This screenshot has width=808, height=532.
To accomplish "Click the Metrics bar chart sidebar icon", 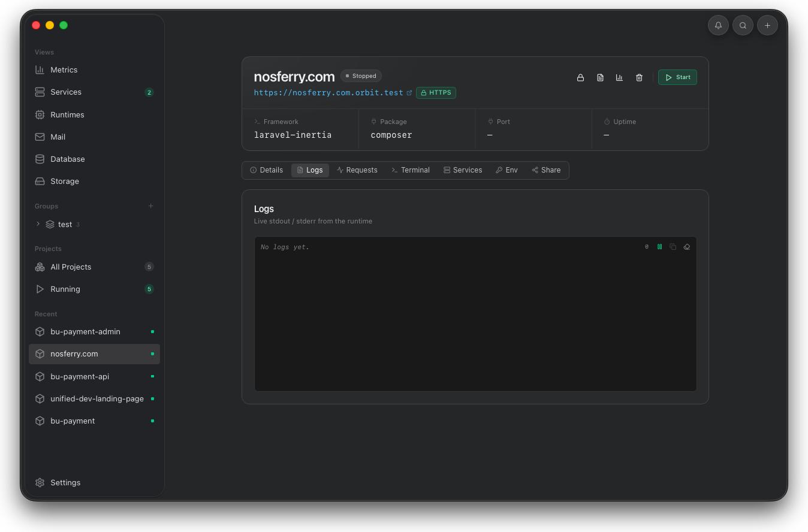I will 40,69.
